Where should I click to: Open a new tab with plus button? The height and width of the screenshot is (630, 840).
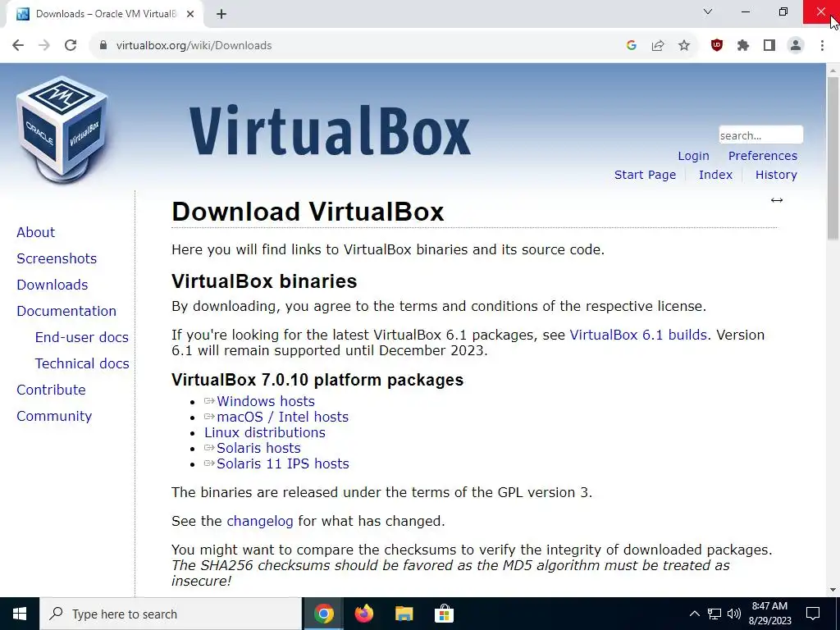(221, 14)
